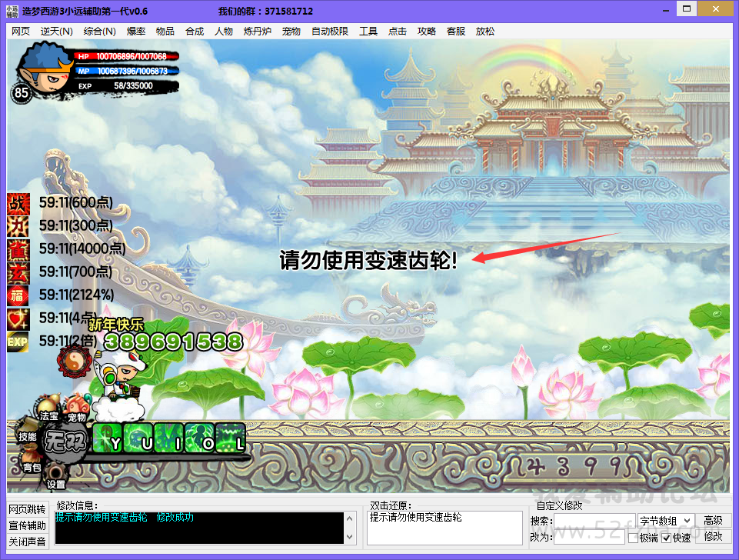Viewport: 739px width, 560px height.
Task: Click the MP bar value
Action: point(132,72)
